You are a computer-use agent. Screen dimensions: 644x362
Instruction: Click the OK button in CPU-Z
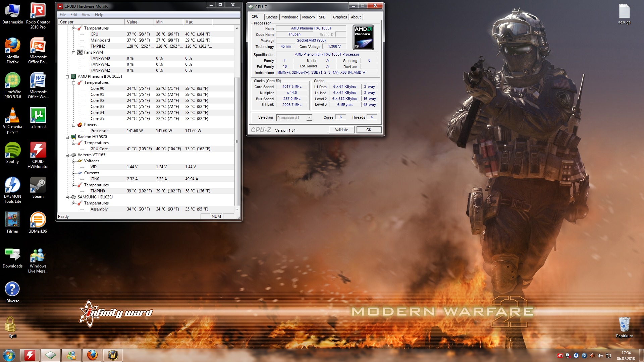coord(369,130)
